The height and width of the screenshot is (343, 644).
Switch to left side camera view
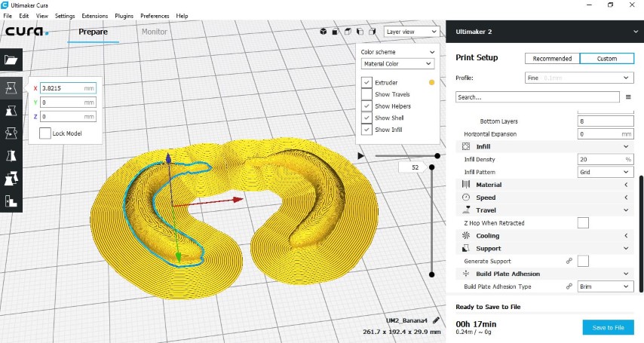pos(360,32)
